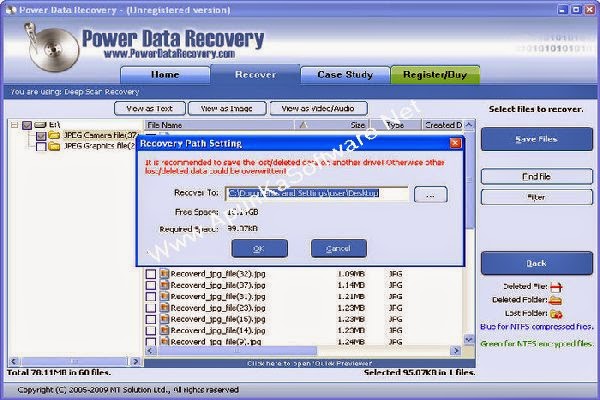Cancel the Recovery Path Setting dialog
This screenshot has width=600, height=400.
coord(339,249)
